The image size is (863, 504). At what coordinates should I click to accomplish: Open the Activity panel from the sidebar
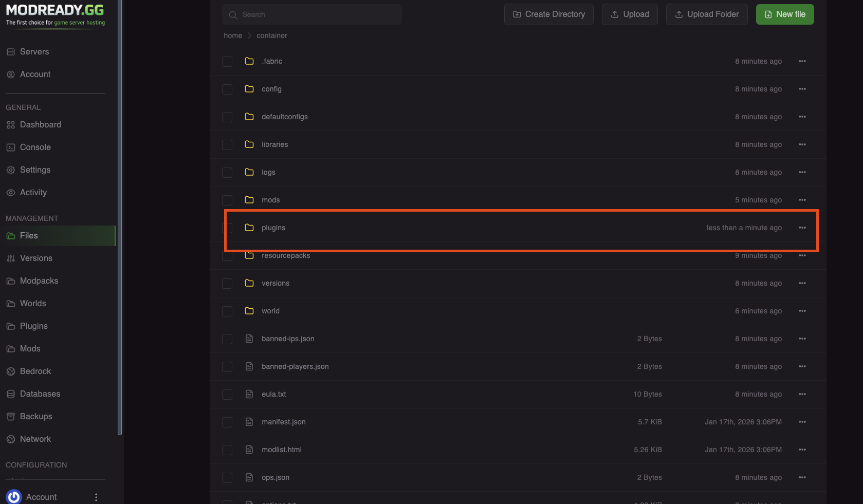[x=33, y=192]
